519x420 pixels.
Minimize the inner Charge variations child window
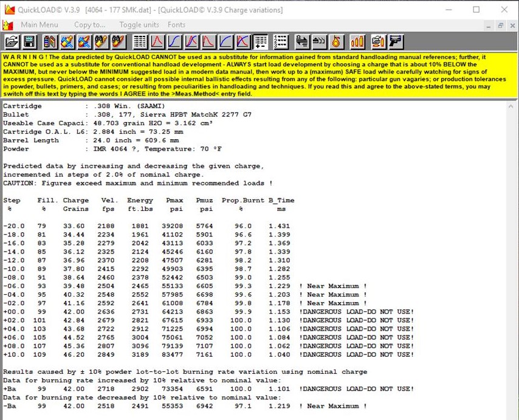(x=489, y=26)
